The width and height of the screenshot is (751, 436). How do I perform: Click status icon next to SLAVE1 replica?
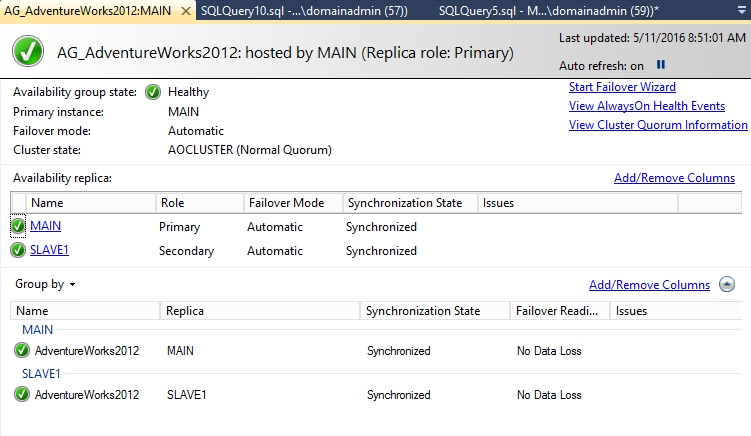pos(18,250)
